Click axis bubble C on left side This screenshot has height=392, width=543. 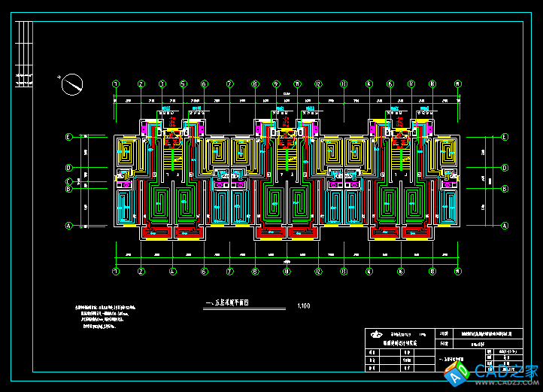[68, 181]
